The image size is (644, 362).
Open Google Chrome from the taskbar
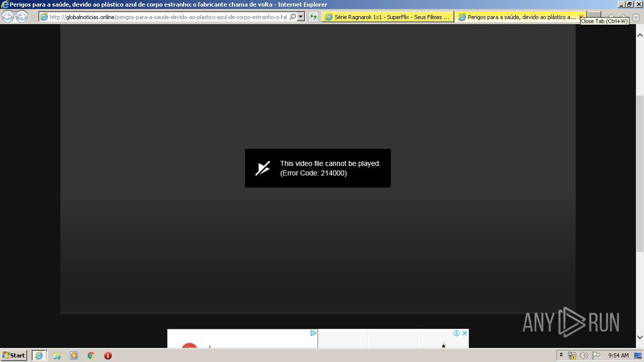[91, 355]
